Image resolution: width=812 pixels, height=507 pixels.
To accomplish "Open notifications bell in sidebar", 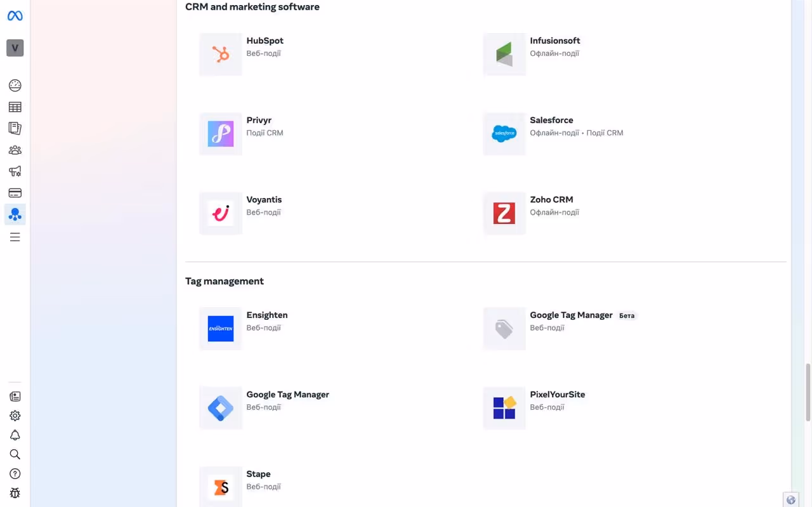I will pos(15,435).
